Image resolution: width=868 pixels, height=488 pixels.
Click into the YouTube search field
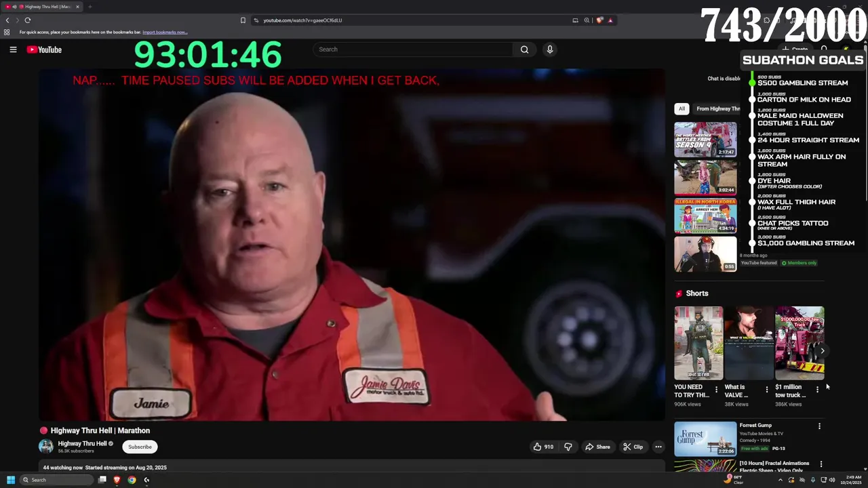[414, 49]
